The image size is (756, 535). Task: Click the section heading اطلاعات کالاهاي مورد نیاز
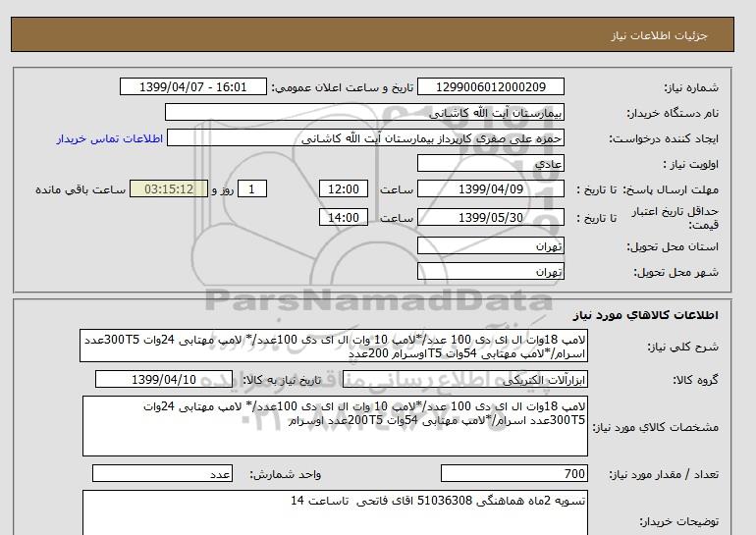coord(646,315)
